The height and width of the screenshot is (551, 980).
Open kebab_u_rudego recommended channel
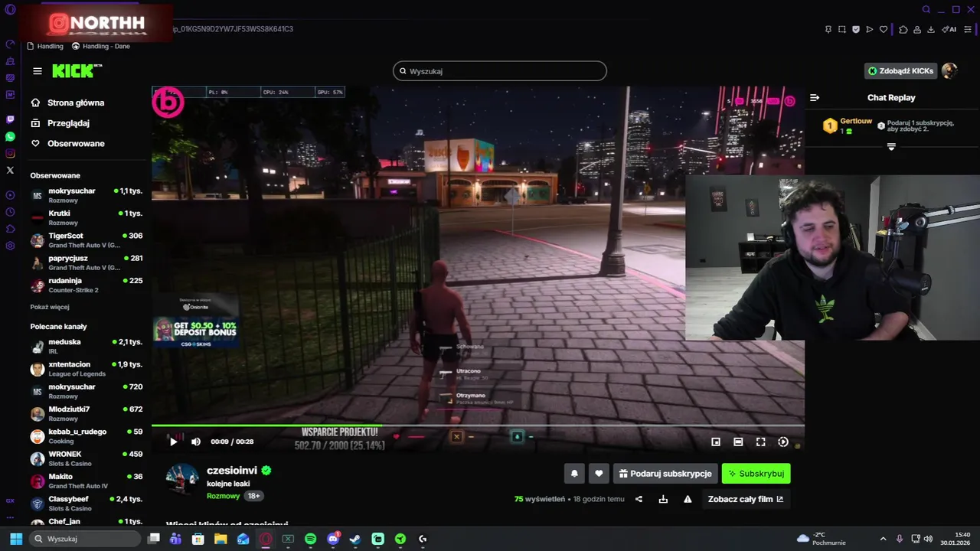coord(87,436)
